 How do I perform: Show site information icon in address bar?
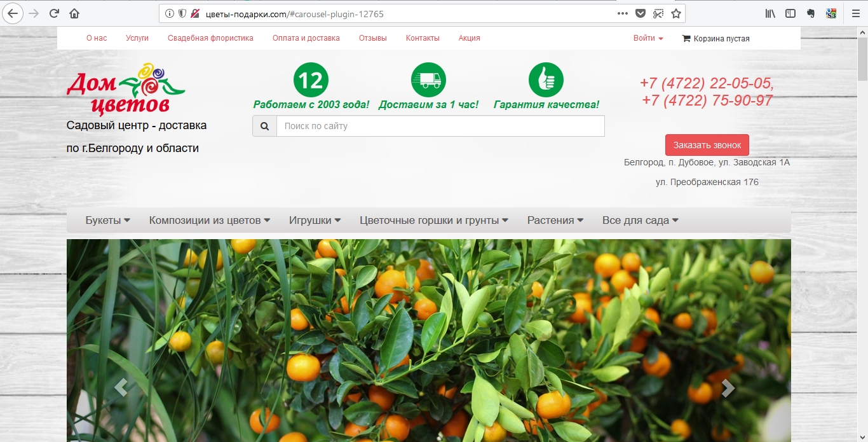170,13
